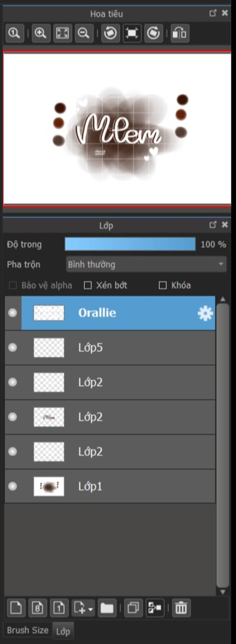The image size is (236, 644).
Task: Select the Lớp1 layer thumbnail
Action: (x=49, y=486)
